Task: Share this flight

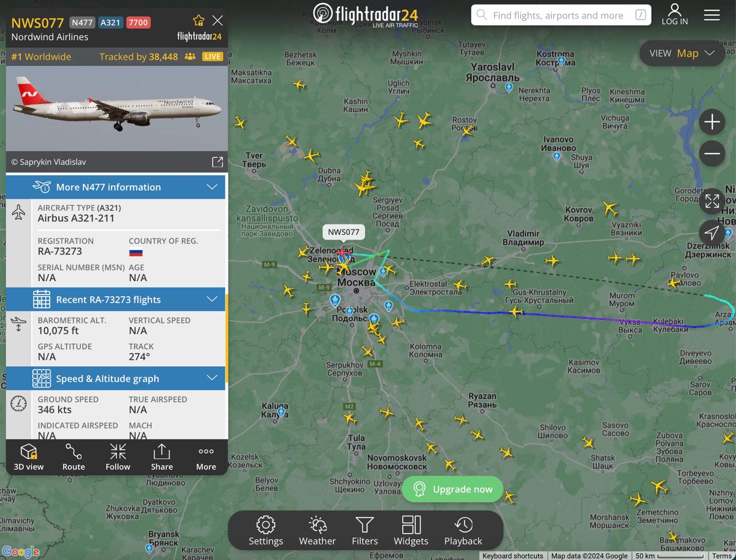Action: [162, 457]
